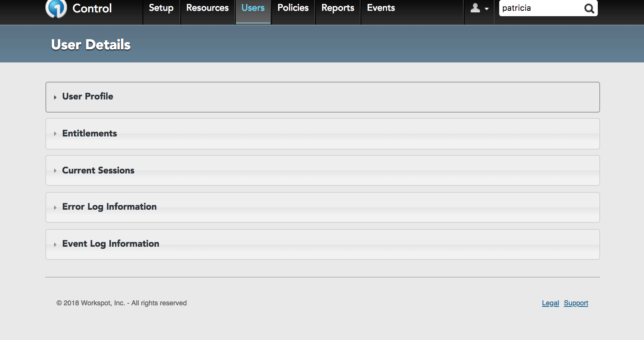Click the User Profile section title
The image size is (644, 340).
tap(88, 96)
